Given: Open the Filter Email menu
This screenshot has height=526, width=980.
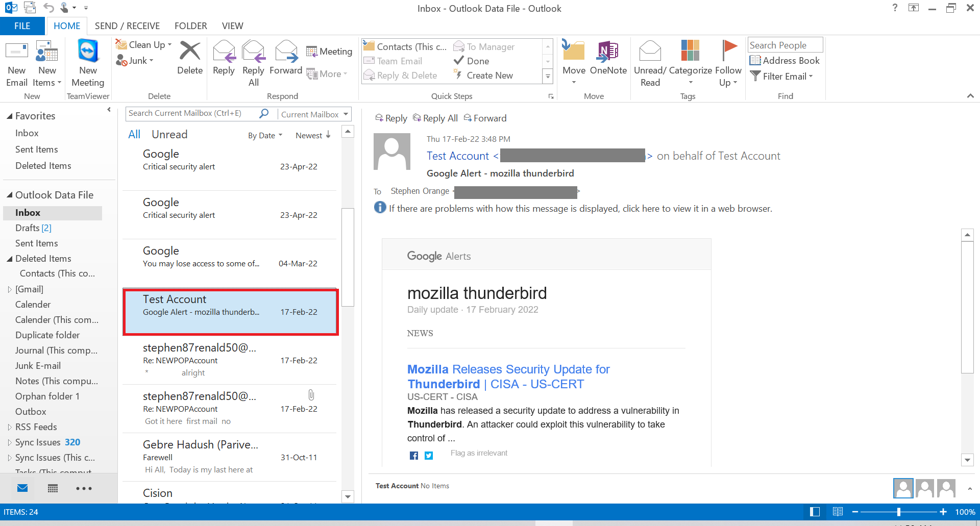Looking at the screenshot, I should pyautogui.click(x=781, y=77).
